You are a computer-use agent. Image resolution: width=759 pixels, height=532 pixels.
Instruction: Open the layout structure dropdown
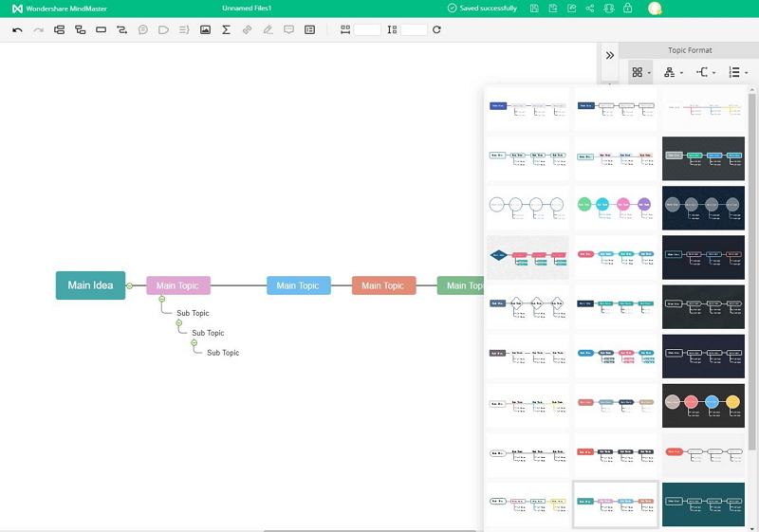click(x=674, y=72)
